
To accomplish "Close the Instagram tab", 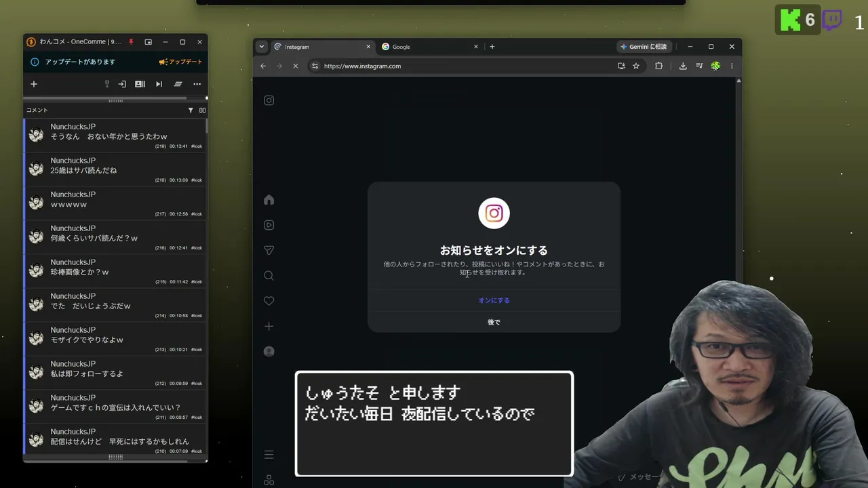I will [x=368, y=47].
